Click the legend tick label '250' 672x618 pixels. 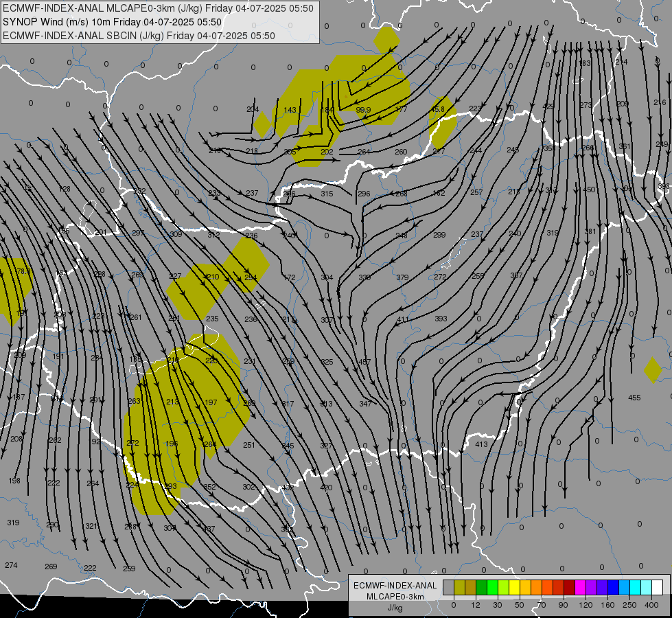629,605
